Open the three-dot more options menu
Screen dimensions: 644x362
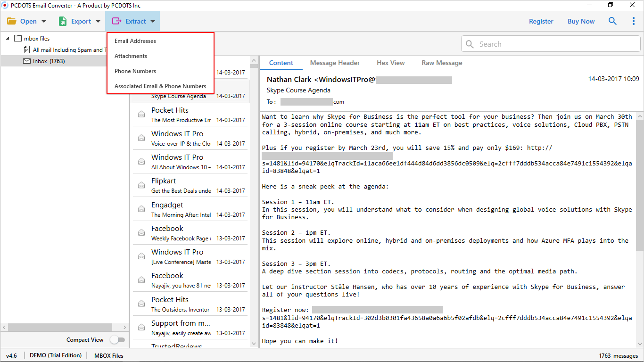pos(633,21)
